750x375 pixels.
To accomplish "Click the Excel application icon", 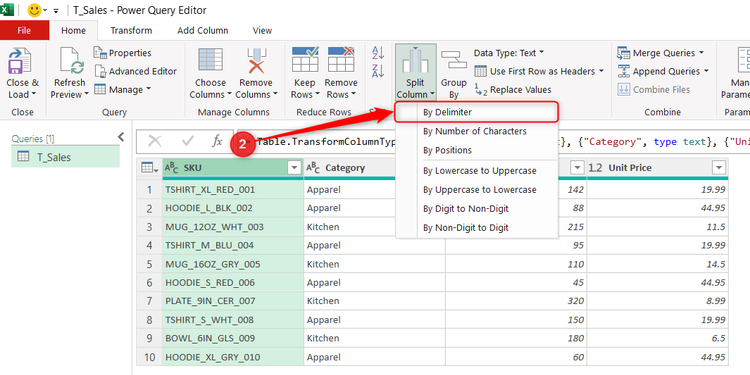I will tap(7, 10).
